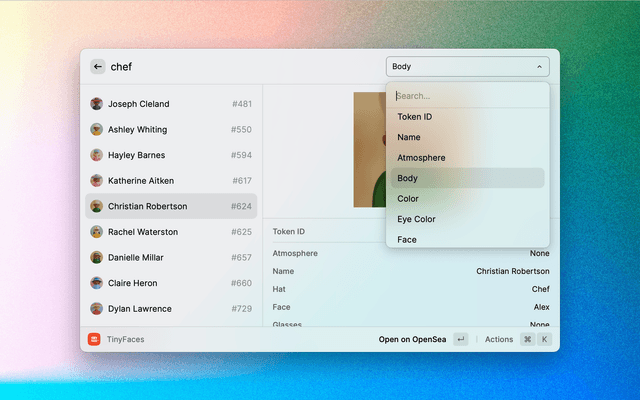Click the dropdown chevron arrow

pyautogui.click(x=539, y=67)
